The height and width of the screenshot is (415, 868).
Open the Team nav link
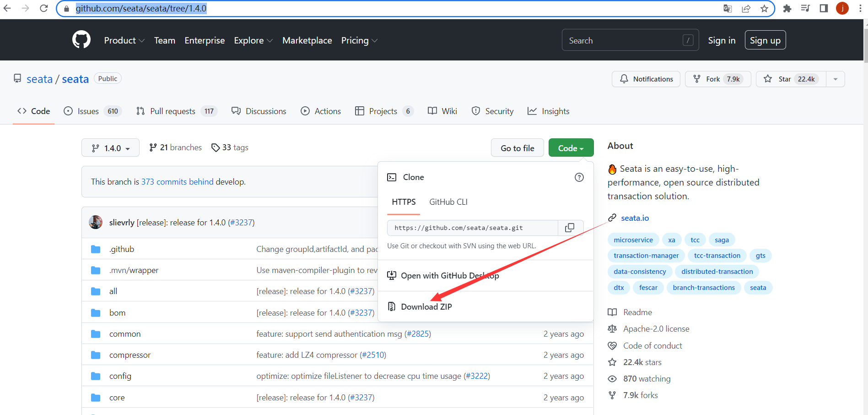(165, 40)
